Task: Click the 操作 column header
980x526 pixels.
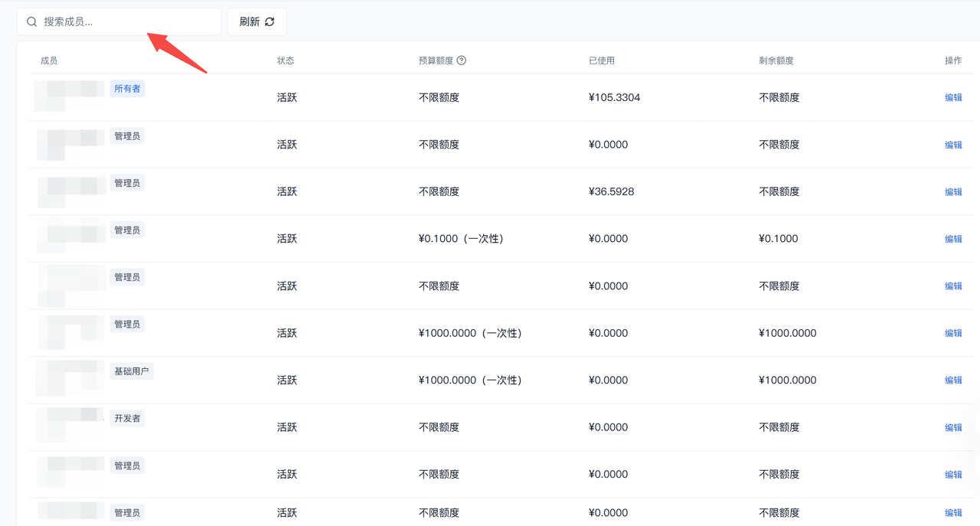Action: [953, 60]
